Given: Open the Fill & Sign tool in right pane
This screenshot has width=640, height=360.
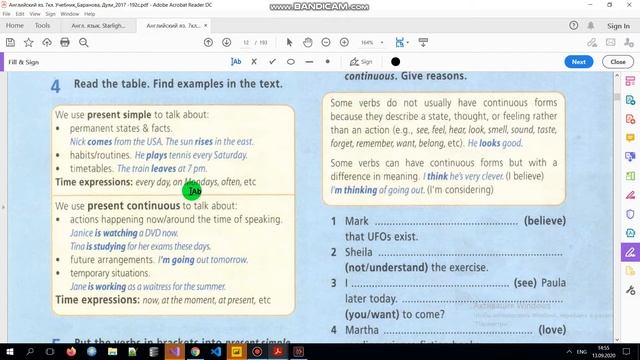Looking at the screenshot, I should click(630, 252).
